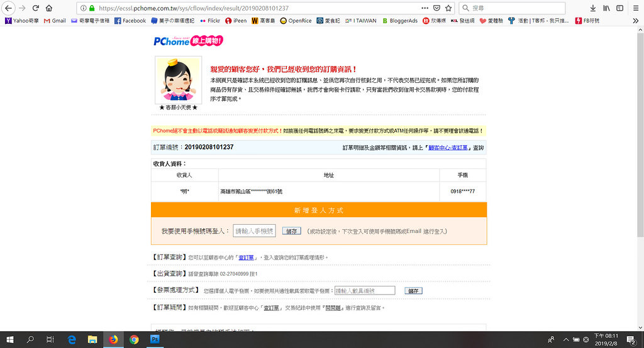
Task: Open Windows taskbar search
Action: (x=30, y=339)
